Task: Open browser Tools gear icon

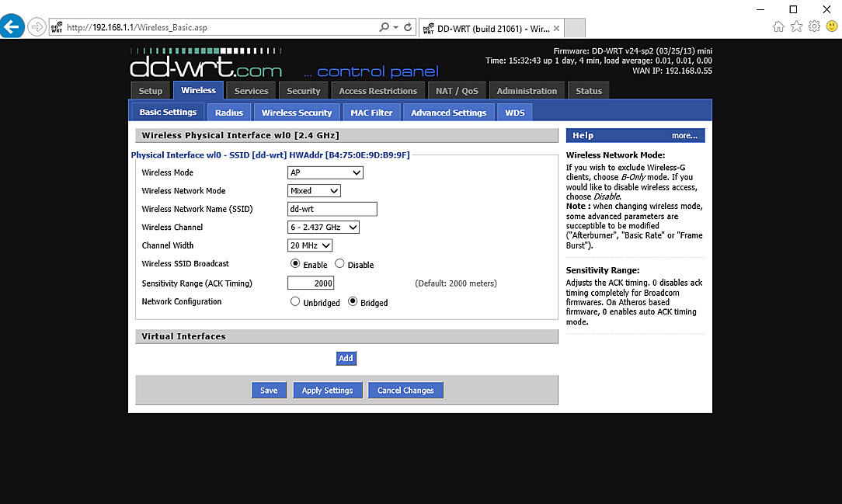Action: pos(814,26)
